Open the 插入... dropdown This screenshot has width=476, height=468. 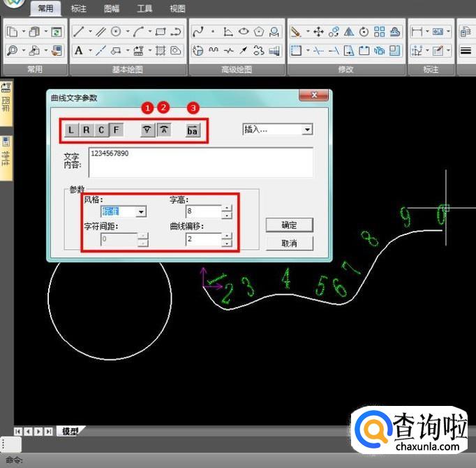pos(308,130)
